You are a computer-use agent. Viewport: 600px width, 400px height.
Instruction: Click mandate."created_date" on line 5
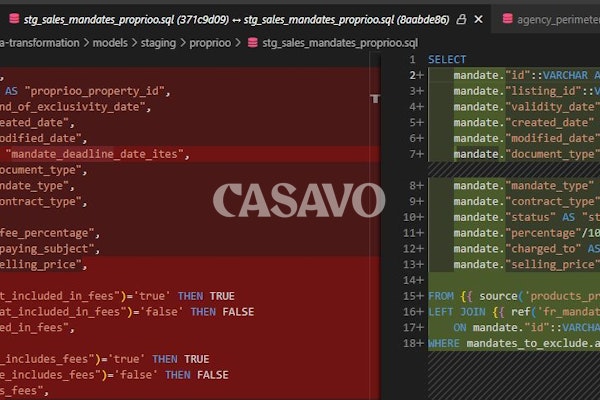[524, 123]
